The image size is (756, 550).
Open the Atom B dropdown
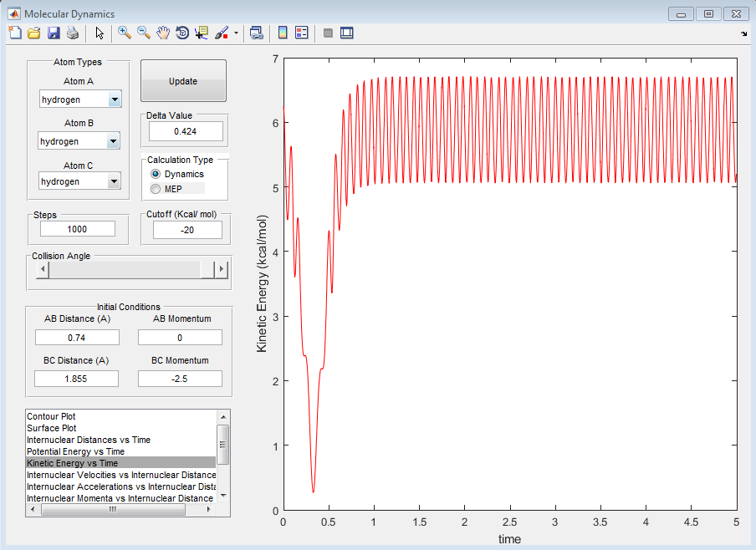click(x=115, y=141)
